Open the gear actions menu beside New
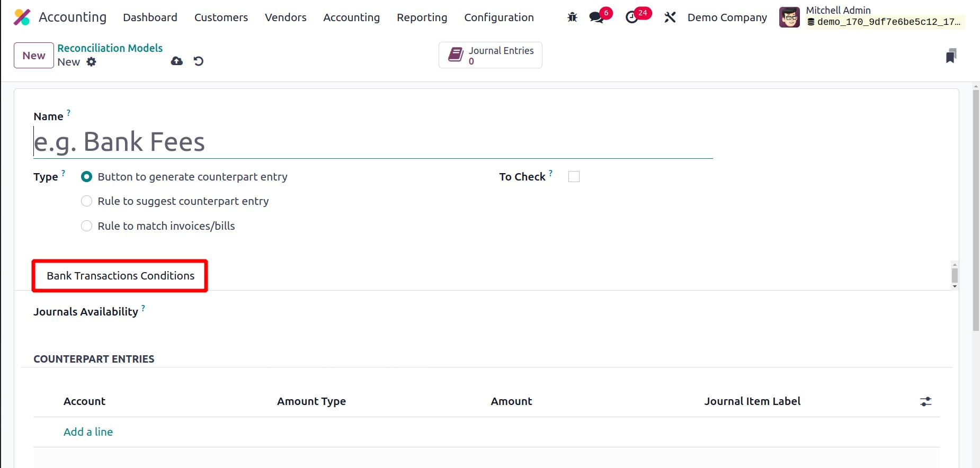The image size is (980, 468). click(x=92, y=62)
